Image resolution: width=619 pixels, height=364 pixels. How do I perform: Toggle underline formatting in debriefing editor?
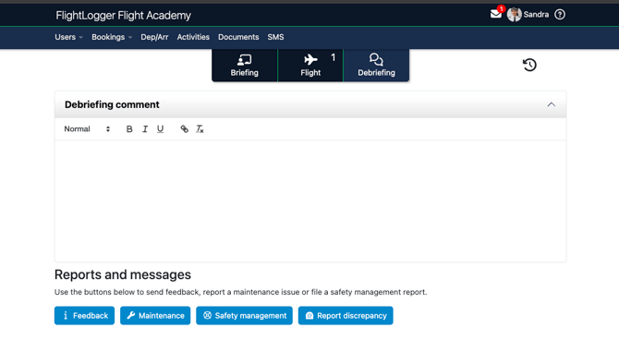point(160,129)
